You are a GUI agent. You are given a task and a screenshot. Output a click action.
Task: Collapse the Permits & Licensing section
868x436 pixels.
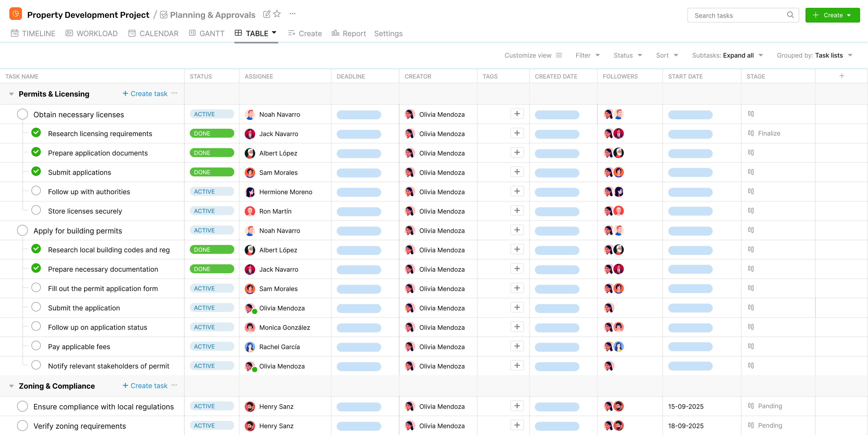coord(11,94)
